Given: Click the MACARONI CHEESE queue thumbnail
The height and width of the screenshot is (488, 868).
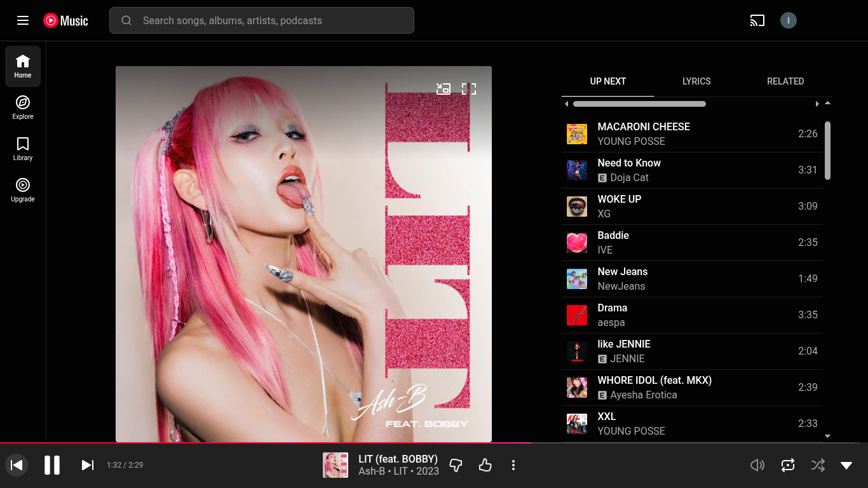Looking at the screenshot, I should tap(577, 134).
